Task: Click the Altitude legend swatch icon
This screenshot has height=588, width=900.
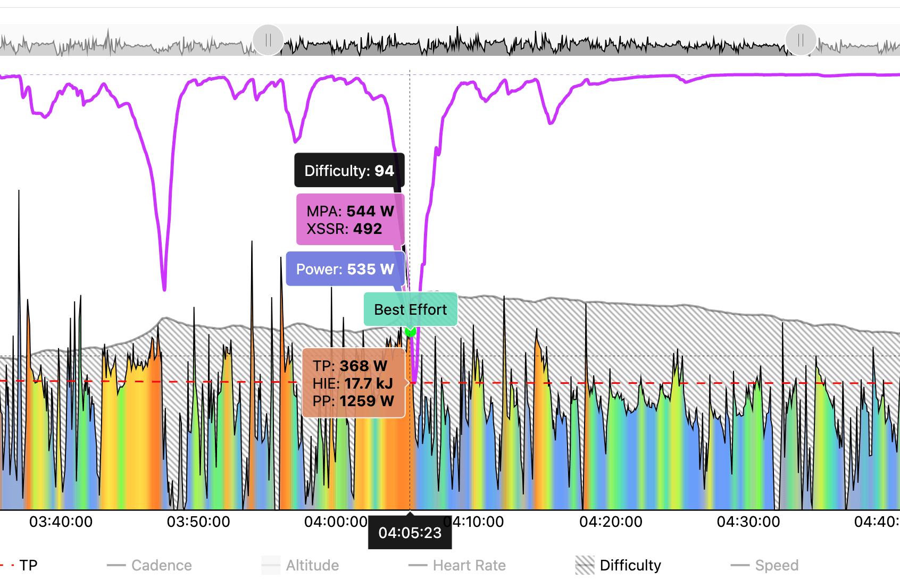Action: click(271, 565)
